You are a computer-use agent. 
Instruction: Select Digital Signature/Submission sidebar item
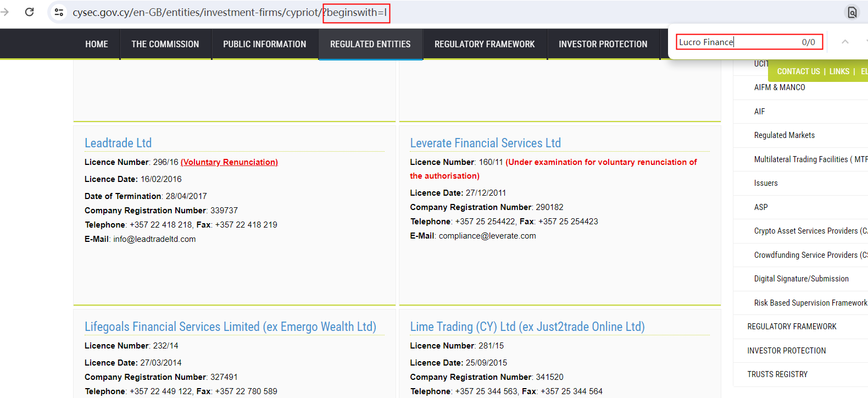pyautogui.click(x=801, y=279)
